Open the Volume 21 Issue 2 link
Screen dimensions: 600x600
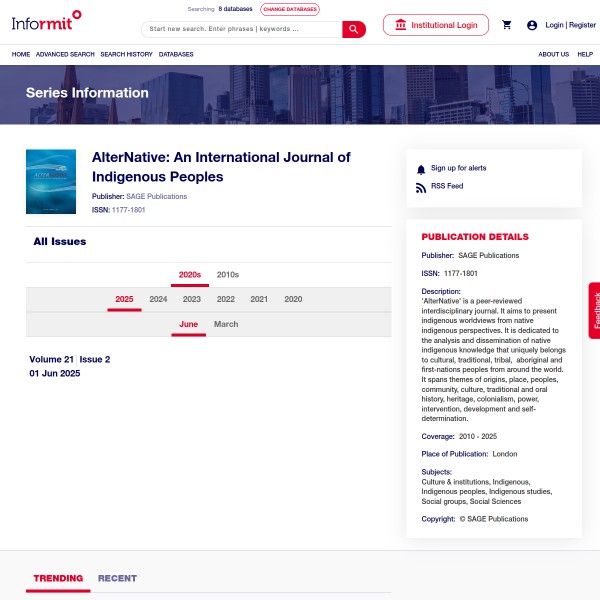point(70,359)
